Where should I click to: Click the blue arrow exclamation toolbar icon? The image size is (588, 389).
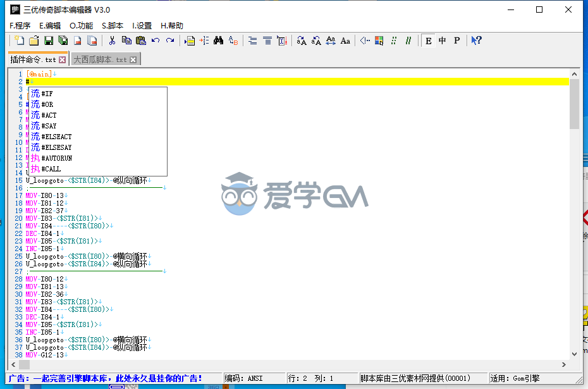pyautogui.click(x=365, y=40)
